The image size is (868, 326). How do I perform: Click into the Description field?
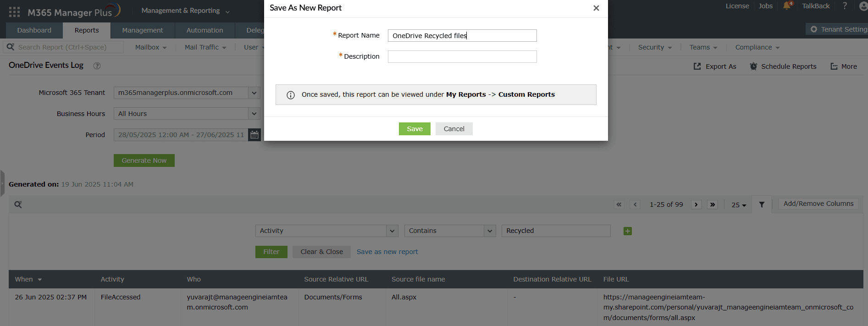462,56
